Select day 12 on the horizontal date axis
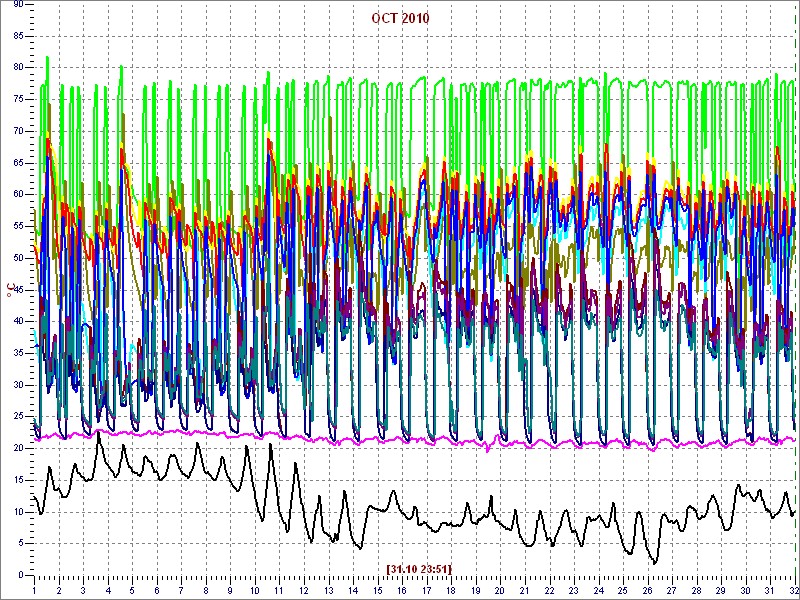The image size is (800, 600). (x=303, y=590)
